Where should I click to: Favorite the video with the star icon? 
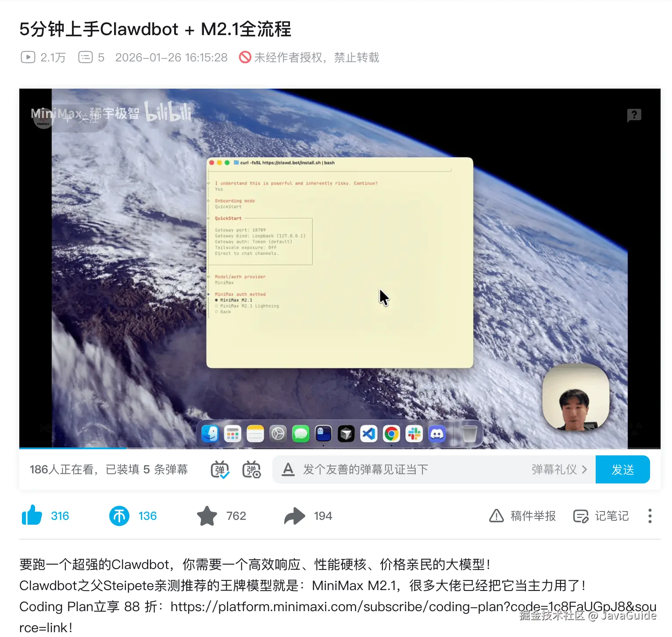click(x=207, y=516)
